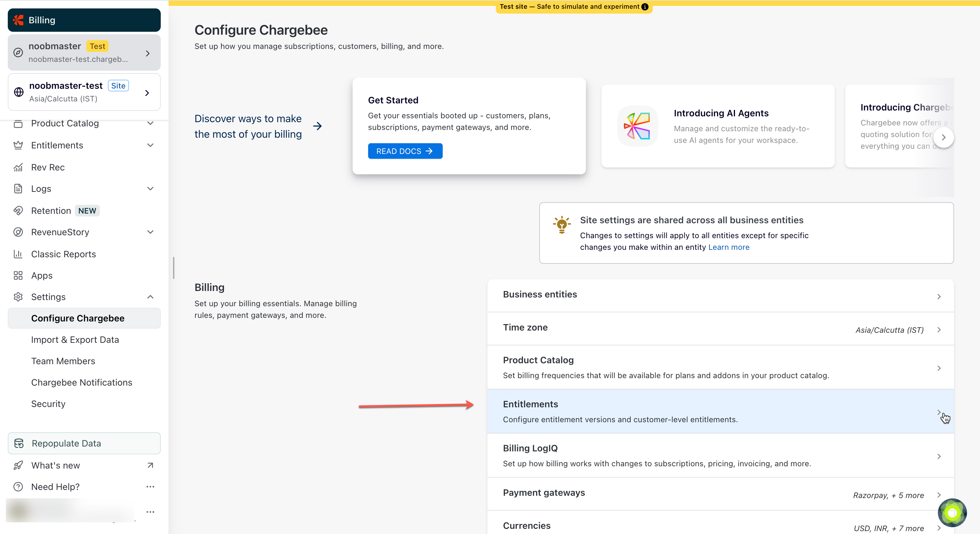Click the Rev Rec chart icon
980x534 pixels.
pos(18,167)
